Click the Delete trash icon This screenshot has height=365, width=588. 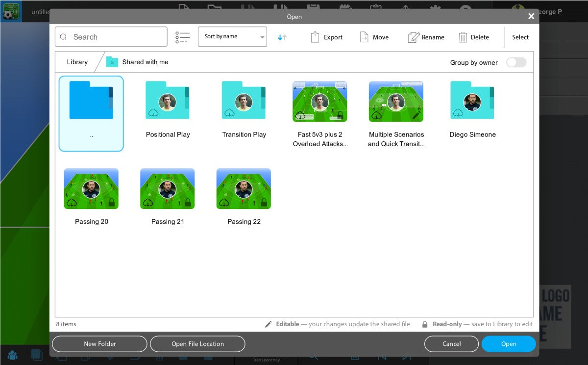463,37
